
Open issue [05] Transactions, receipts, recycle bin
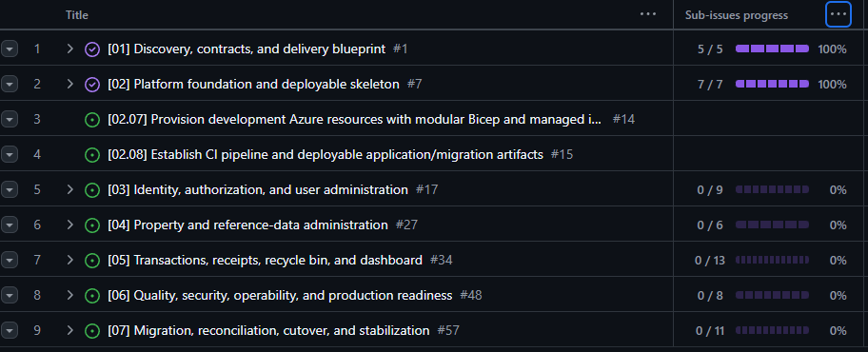point(266,260)
